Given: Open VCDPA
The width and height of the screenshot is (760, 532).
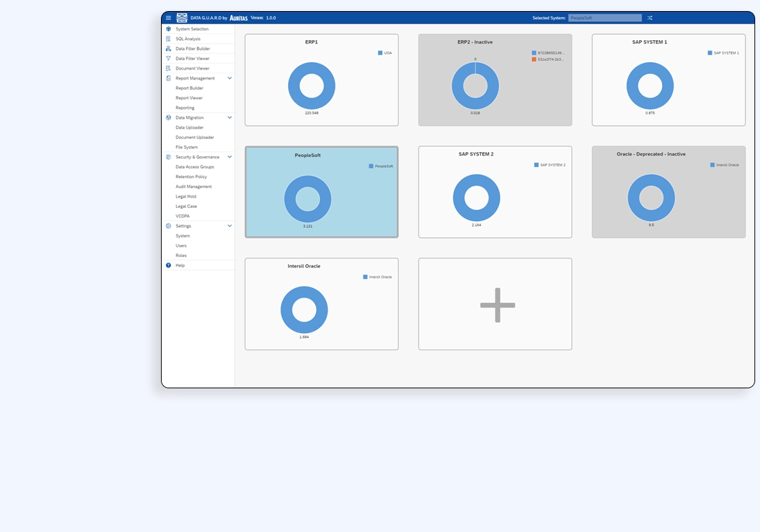Looking at the screenshot, I should 182,216.
